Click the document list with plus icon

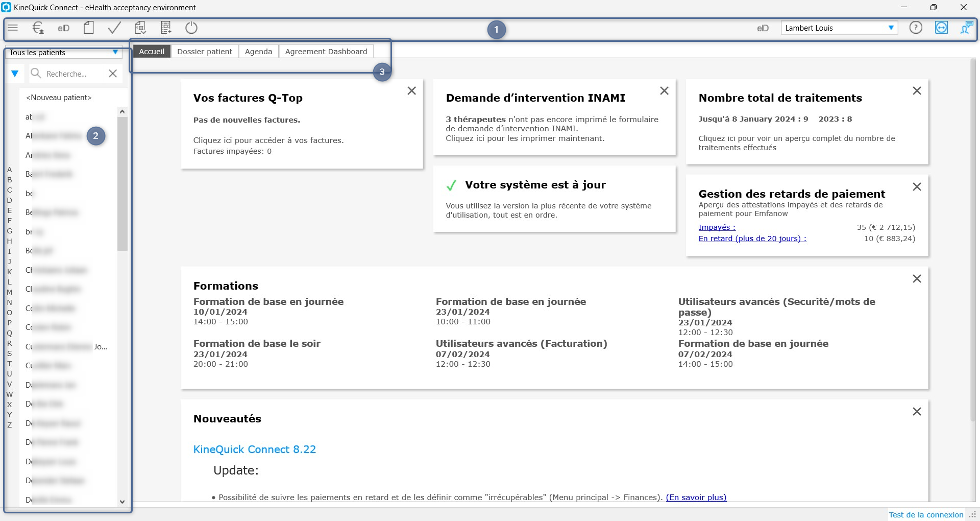166,28
